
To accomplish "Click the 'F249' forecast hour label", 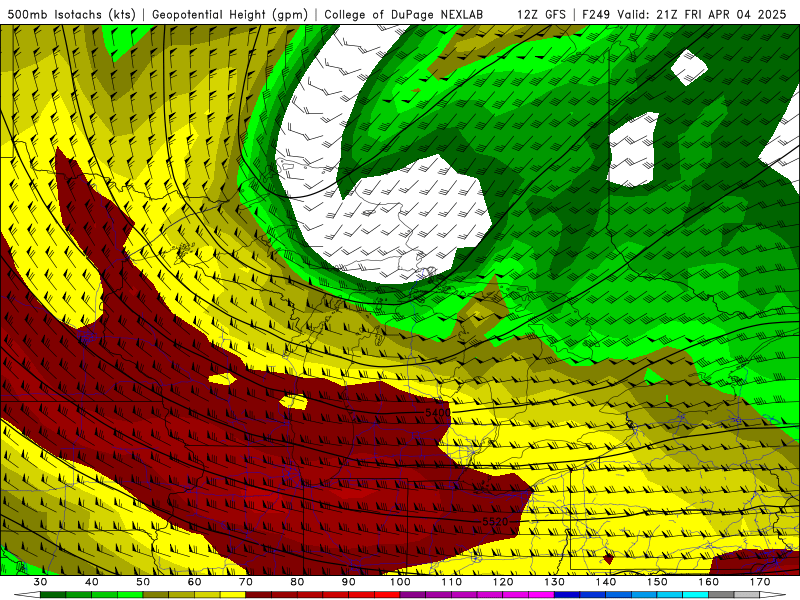I will pos(596,14).
